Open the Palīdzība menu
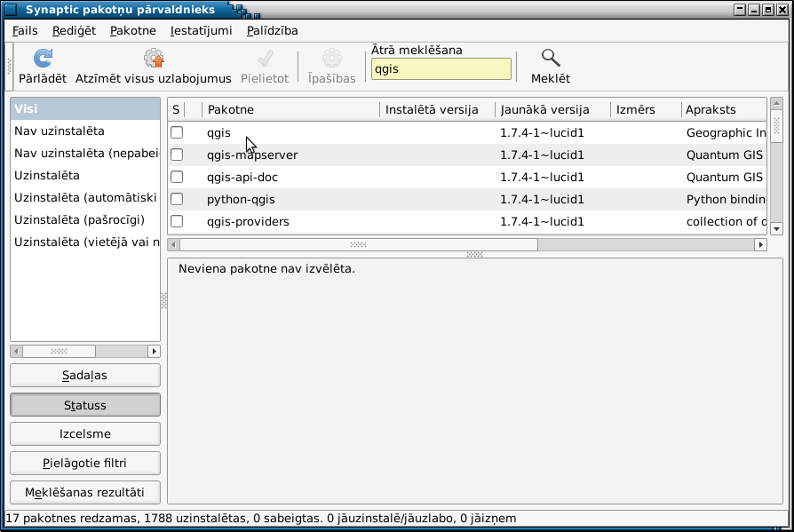This screenshot has height=532, width=794. [272, 31]
